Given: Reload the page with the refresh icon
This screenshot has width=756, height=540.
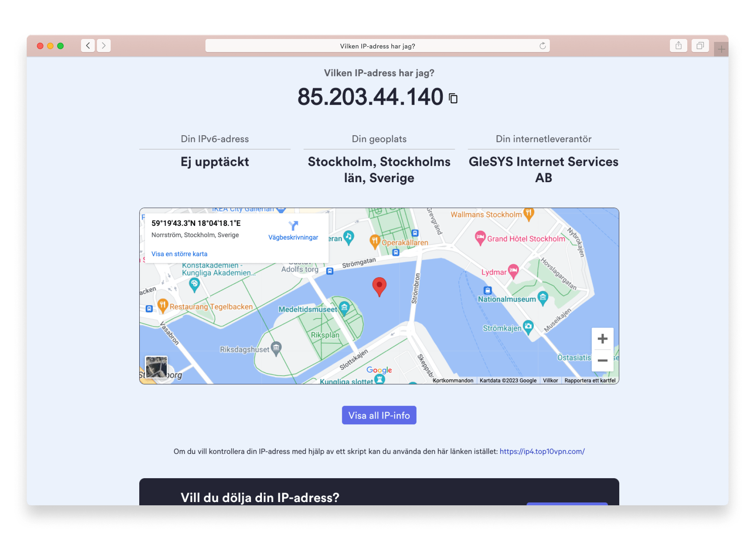Looking at the screenshot, I should click(x=542, y=46).
